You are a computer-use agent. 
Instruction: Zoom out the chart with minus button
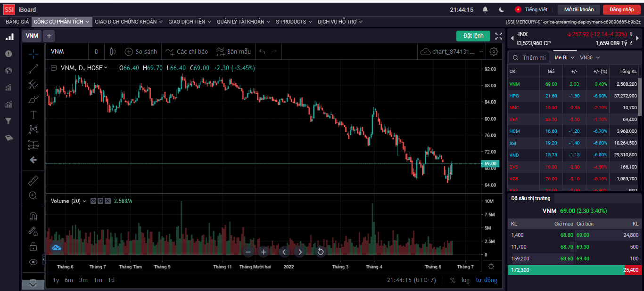point(248,252)
